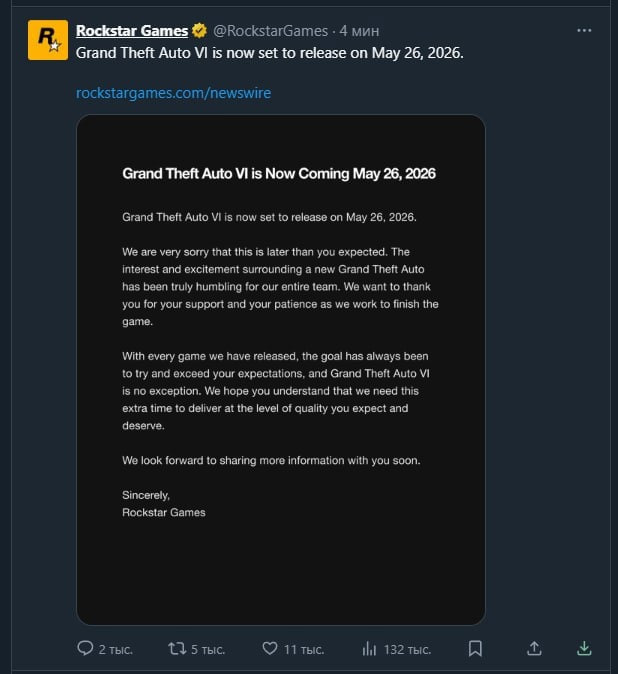Click the 2 тыс. replies count
The height and width of the screenshot is (674, 618).
pyautogui.click(x=116, y=649)
